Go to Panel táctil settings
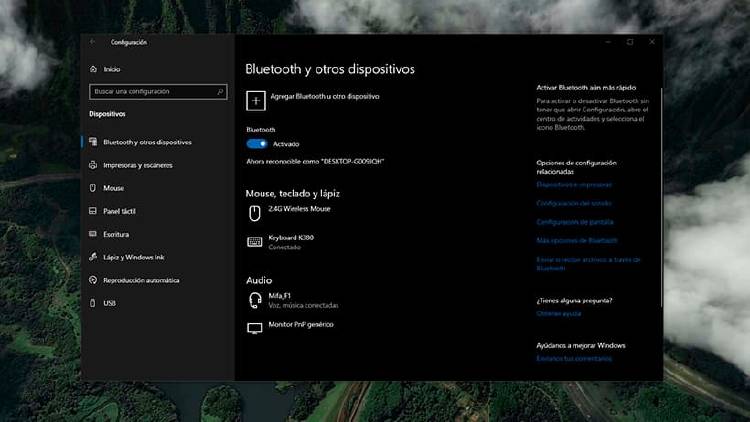 pos(119,211)
